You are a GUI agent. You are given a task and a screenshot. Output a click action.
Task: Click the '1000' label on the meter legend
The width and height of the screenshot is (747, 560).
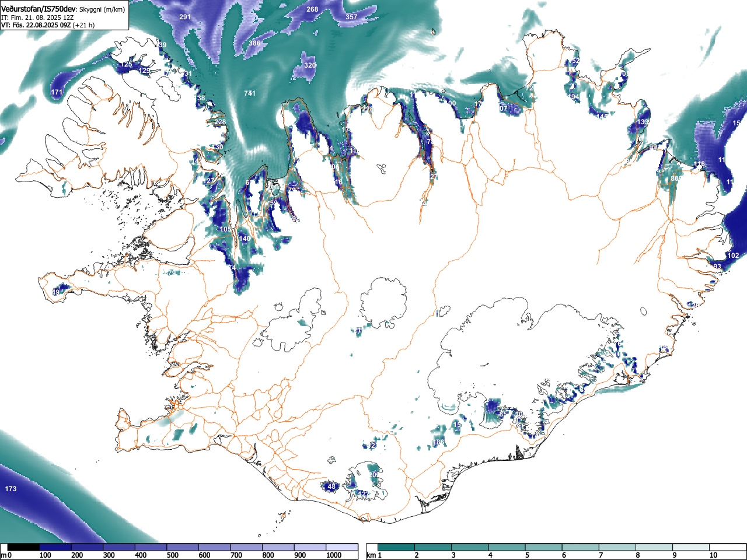point(334,555)
